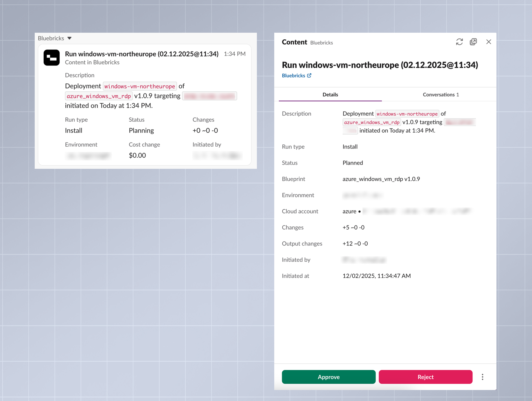Click the 1:34 PM message timestamp
Image resolution: width=532 pixels, height=401 pixels.
235,54
